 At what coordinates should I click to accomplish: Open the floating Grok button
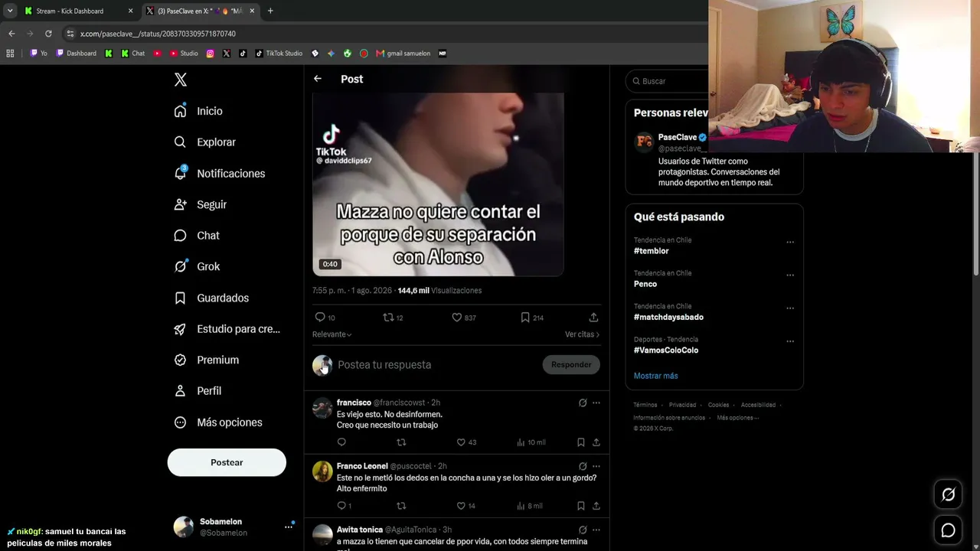click(948, 495)
